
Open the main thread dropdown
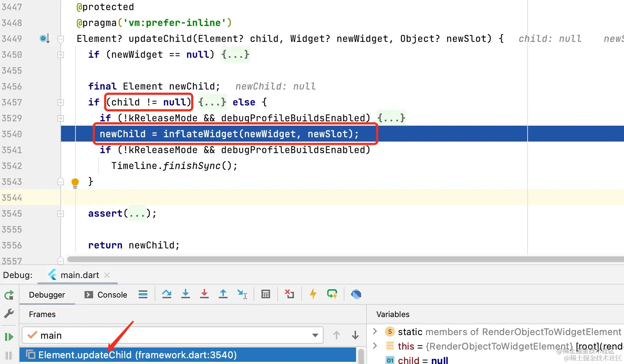172,335
